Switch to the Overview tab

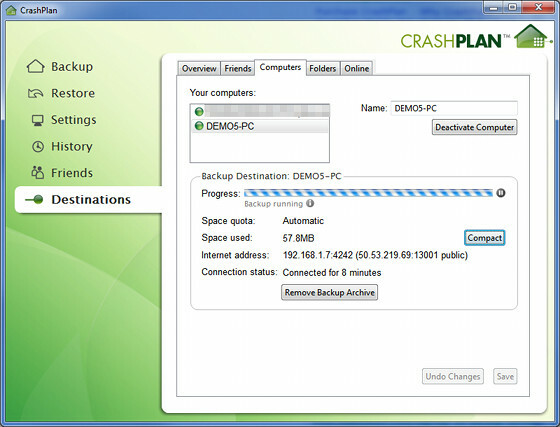pos(199,68)
